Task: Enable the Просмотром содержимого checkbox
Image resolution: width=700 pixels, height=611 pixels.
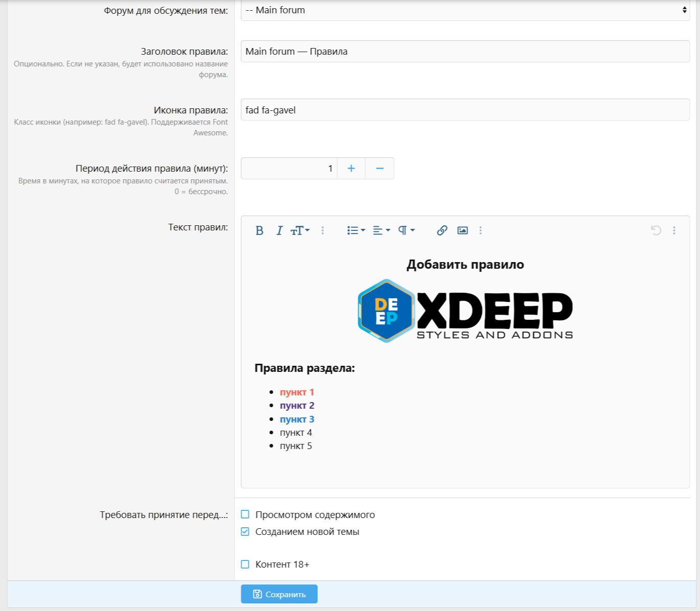Action: point(245,514)
